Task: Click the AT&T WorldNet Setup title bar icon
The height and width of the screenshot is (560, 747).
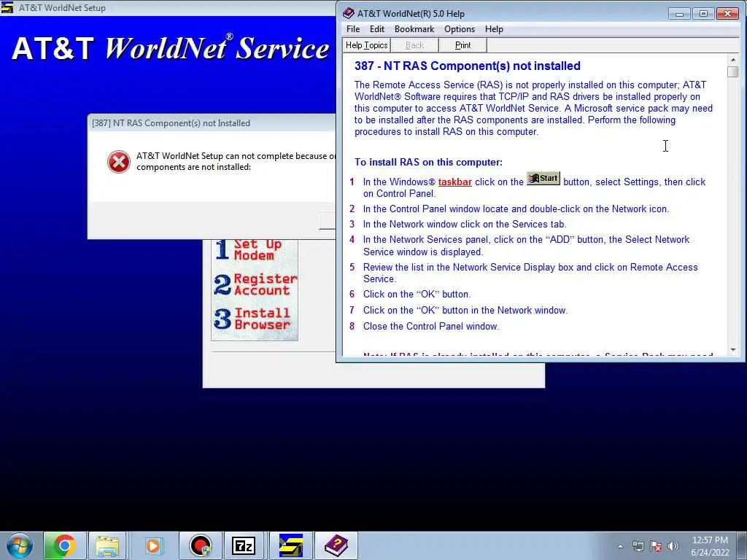Action: click(7, 7)
